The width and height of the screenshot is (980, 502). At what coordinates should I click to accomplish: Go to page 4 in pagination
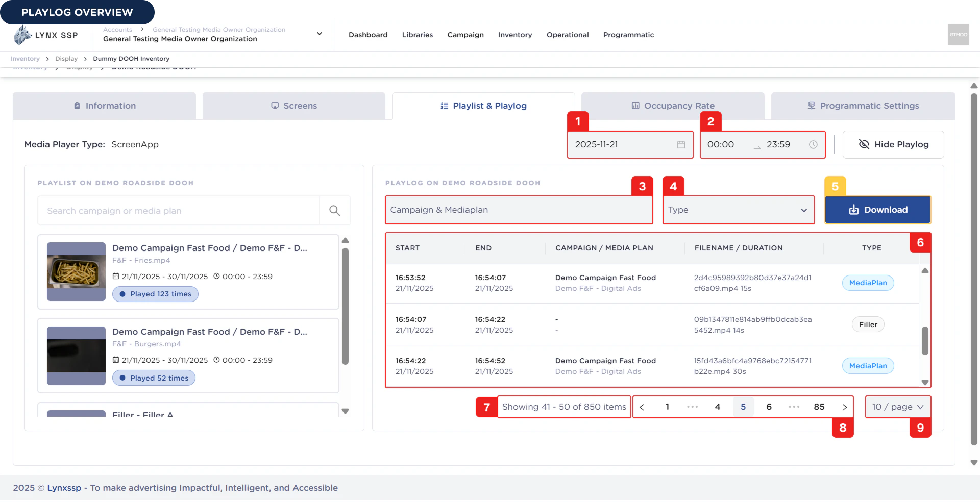(718, 407)
